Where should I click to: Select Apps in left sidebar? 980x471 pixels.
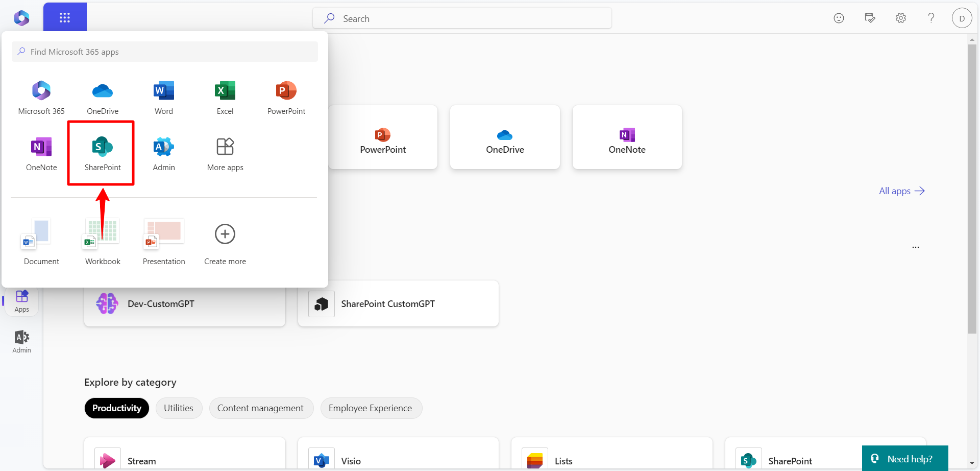pyautogui.click(x=22, y=301)
